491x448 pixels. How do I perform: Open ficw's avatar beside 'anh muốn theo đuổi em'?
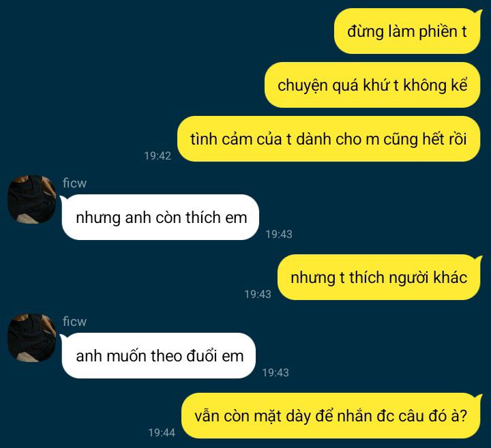[31, 338]
